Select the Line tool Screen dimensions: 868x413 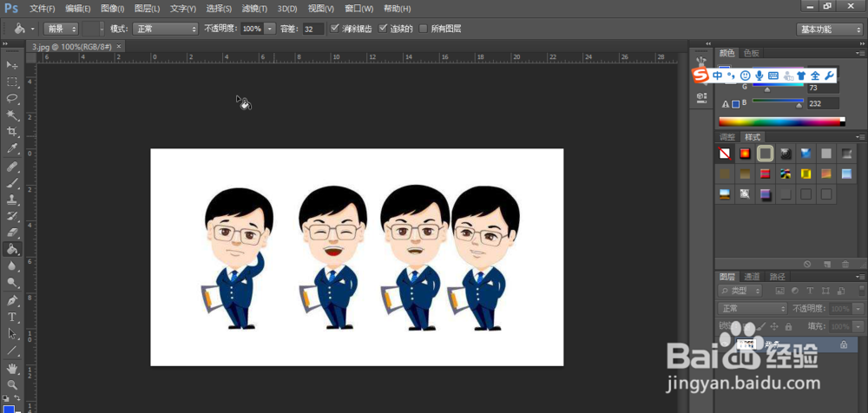coord(12,351)
